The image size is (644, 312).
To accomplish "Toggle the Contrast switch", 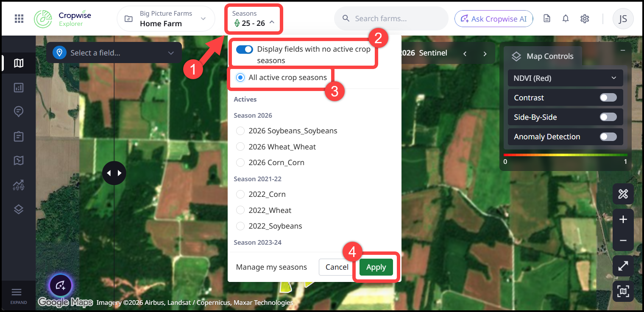I will 608,98.
